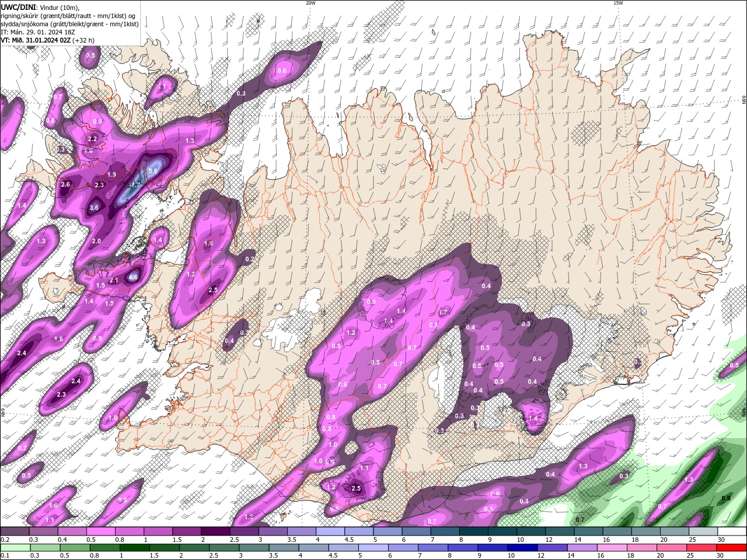Click the 5.6 precipitation value on map
The image size is (747, 560).
pyautogui.click(x=153, y=171)
